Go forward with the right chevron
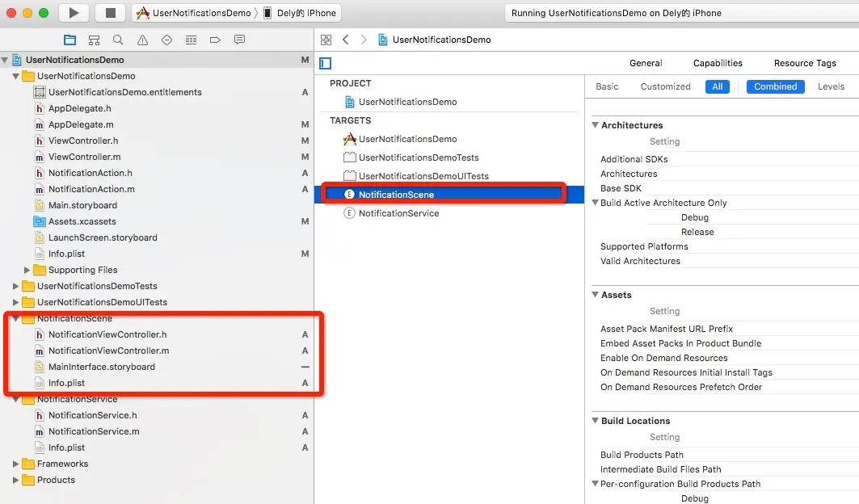 (364, 40)
